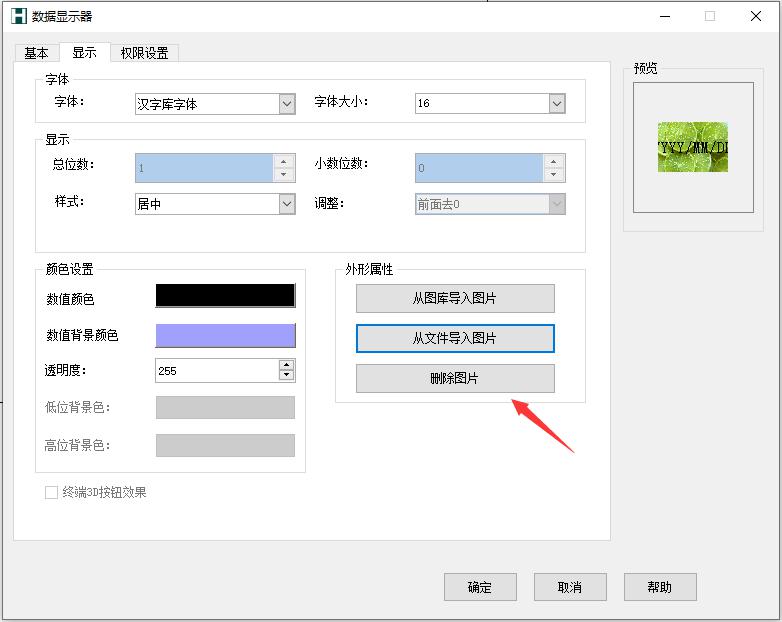This screenshot has height=622, width=782.
Task: Click the 取消 button
Action: (570, 587)
